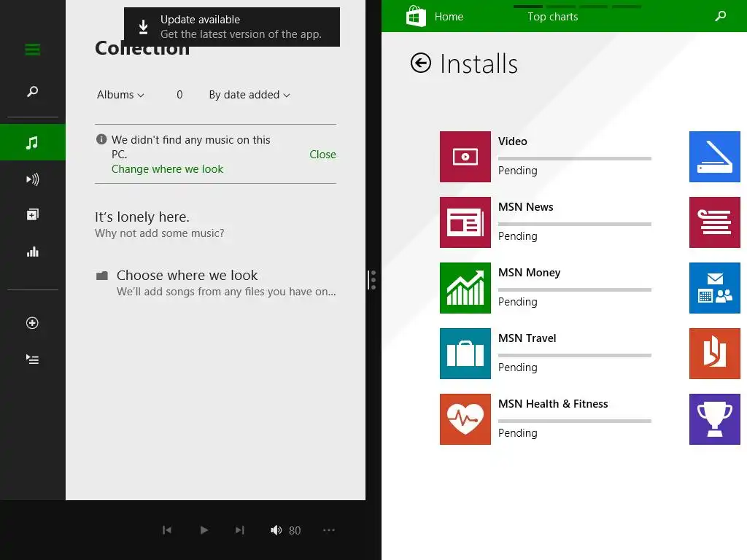Viewport: 747px width, 560px height.
Task: Click the MSN Health & Fitness progress bar
Action: pyautogui.click(x=575, y=421)
